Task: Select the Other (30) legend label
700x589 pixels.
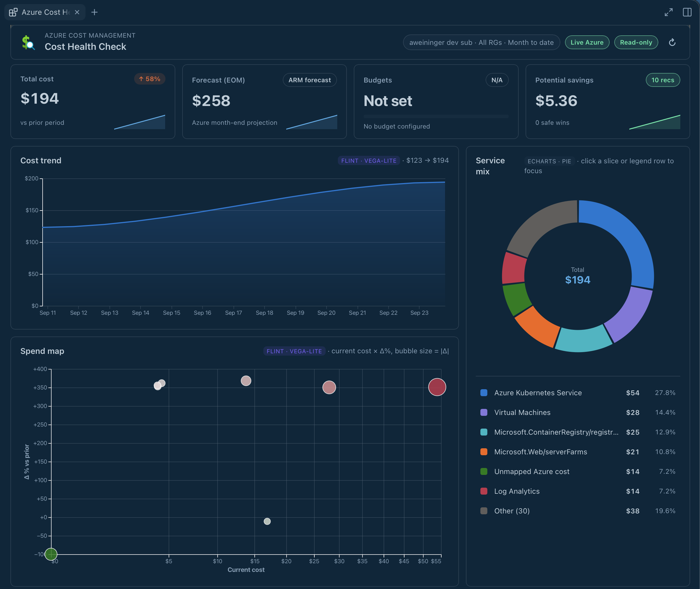Action: [512, 511]
